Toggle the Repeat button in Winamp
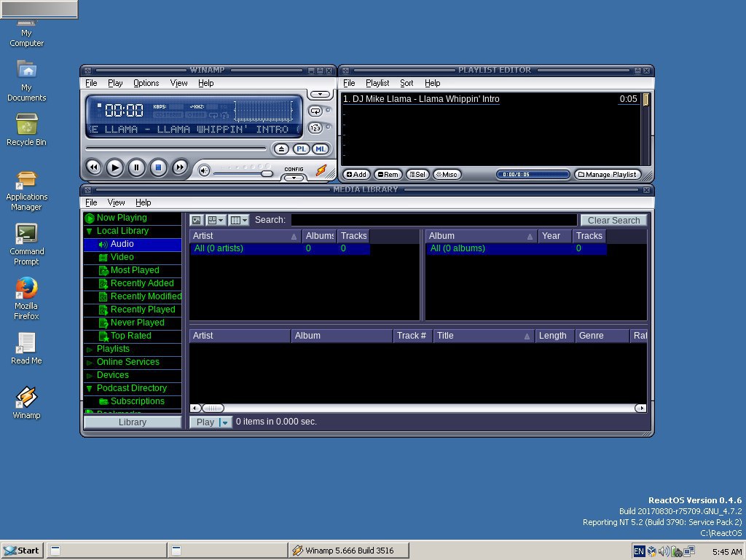The image size is (746, 560). (x=315, y=111)
